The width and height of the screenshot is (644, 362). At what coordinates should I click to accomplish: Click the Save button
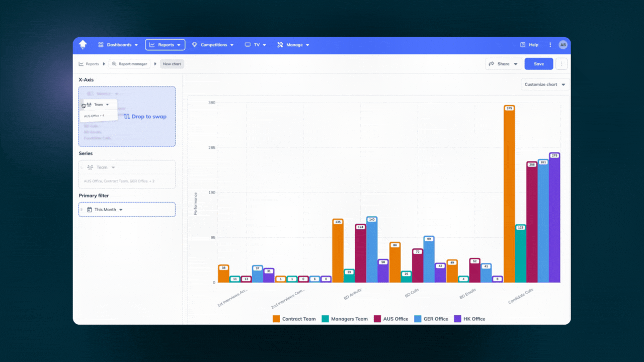pyautogui.click(x=538, y=64)
